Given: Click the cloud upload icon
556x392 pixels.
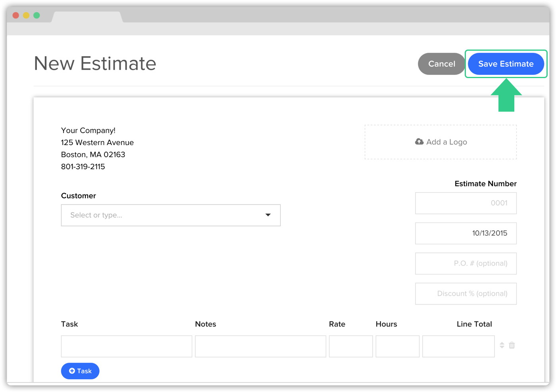Looking at the screenshot, I should coord(419,142).
